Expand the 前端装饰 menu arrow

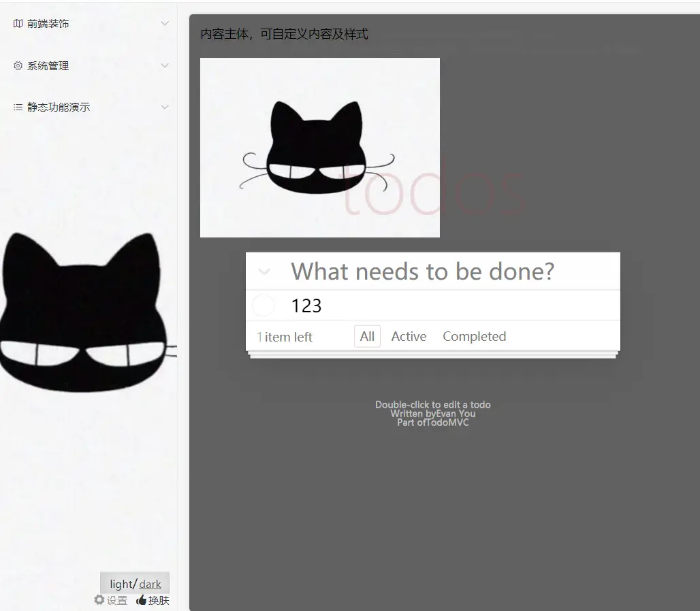[165, 24]
